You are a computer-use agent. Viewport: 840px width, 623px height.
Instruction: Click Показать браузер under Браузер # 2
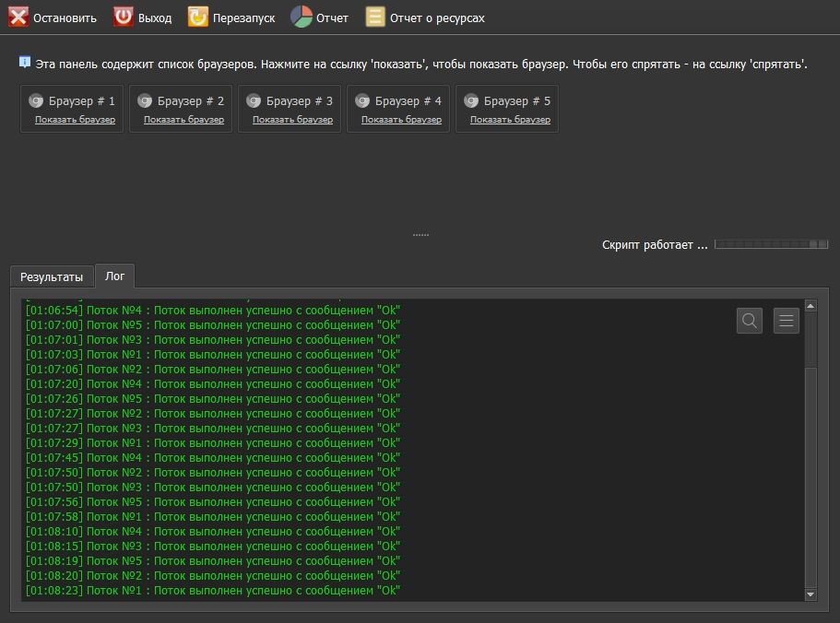click(x=183, y=120)
